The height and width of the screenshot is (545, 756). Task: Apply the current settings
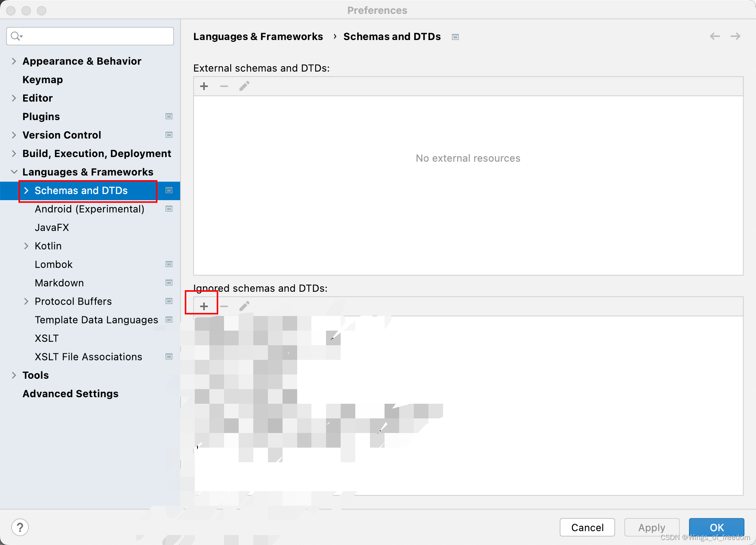[x=651, y=527]
